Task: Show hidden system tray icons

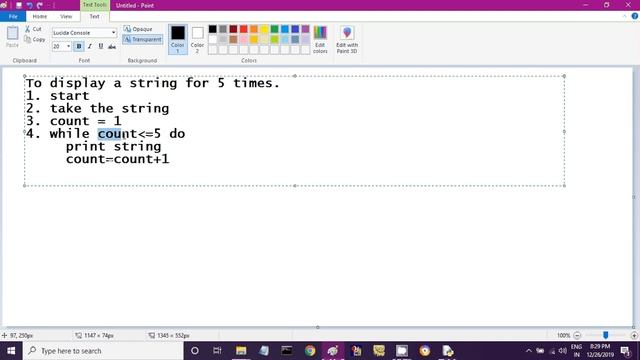Action: coord(529,351)
